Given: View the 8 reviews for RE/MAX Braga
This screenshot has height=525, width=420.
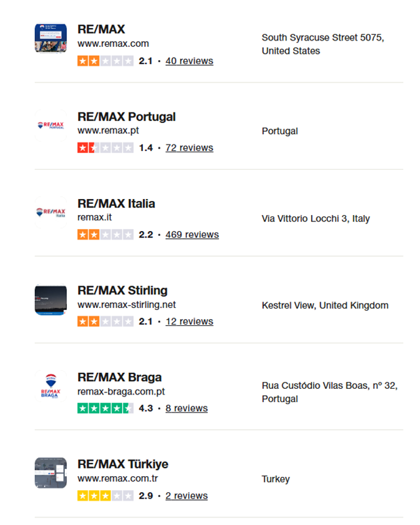Looking at the screenshot, I should tap(186, 408).
